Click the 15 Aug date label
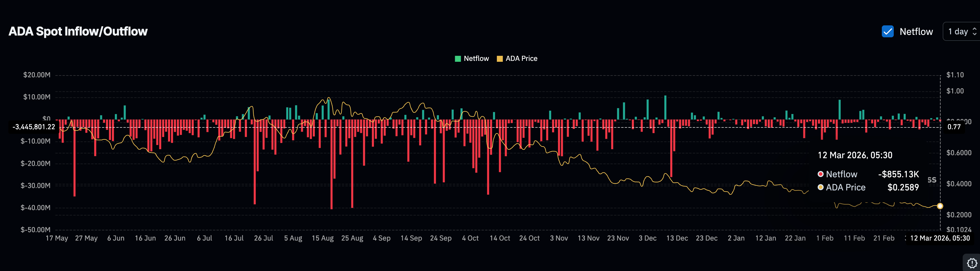The height and width of the screenshot is (271, 980). [x=323, y=238]
